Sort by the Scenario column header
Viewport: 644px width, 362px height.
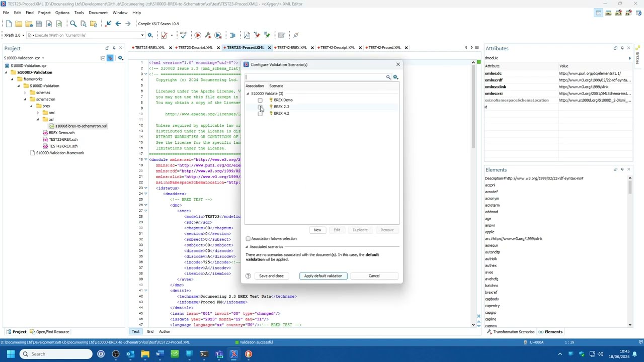coord(276,86)
